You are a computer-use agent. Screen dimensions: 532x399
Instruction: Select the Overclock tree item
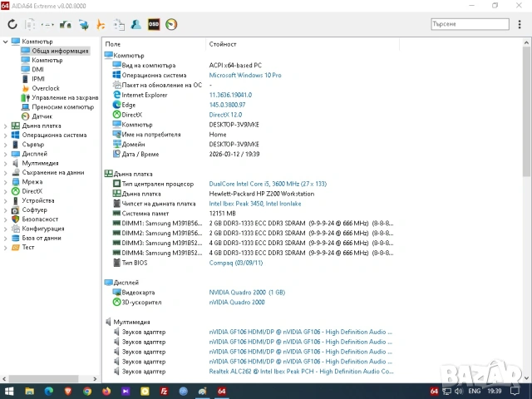pos(46,88)
